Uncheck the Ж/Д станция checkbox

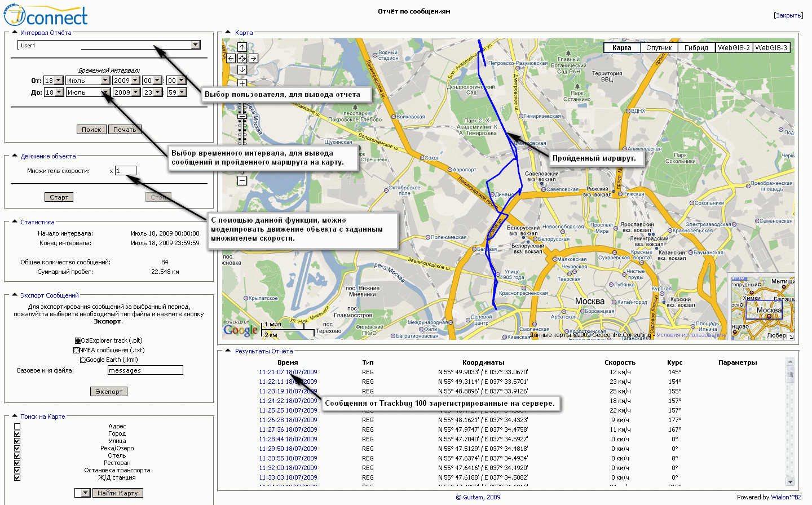pyautogui.click(x=17, y=478)
